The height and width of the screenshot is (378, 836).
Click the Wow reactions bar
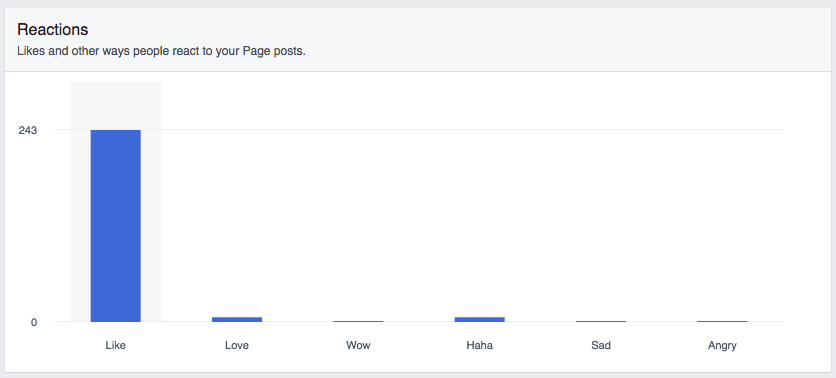tap(358, 321)
